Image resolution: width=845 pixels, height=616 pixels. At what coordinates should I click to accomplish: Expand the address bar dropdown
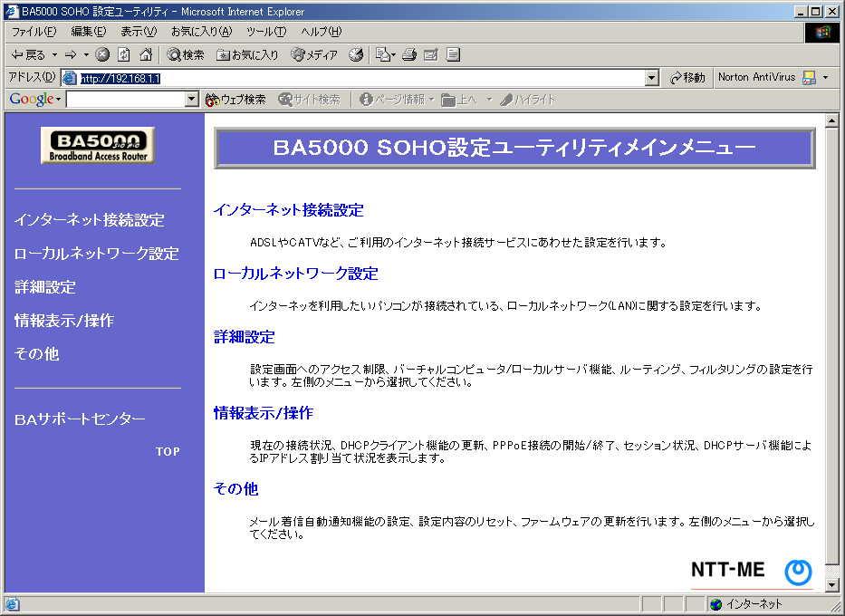652,79
